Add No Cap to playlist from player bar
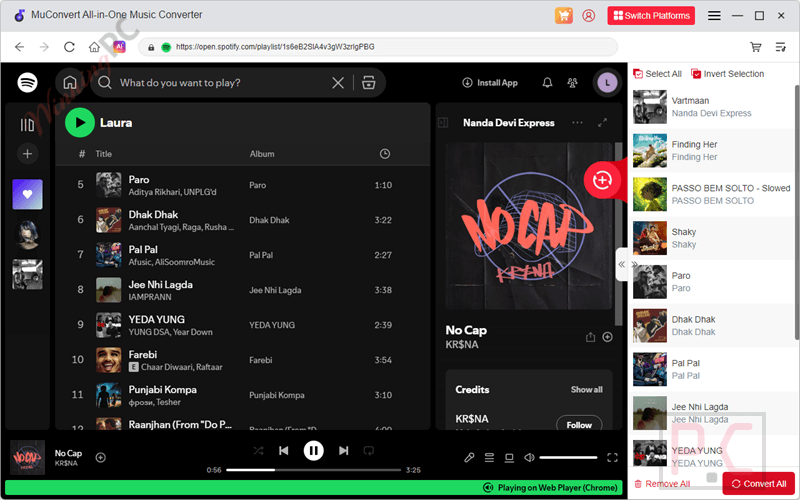Viewport: 800px width, 500px height. (x=101, y=457)
